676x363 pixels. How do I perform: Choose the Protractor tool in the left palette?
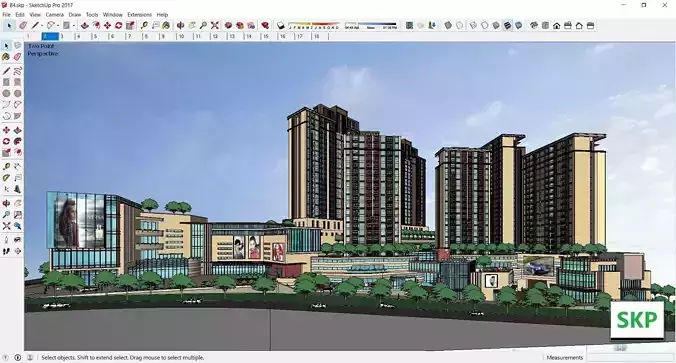[6, 178]
